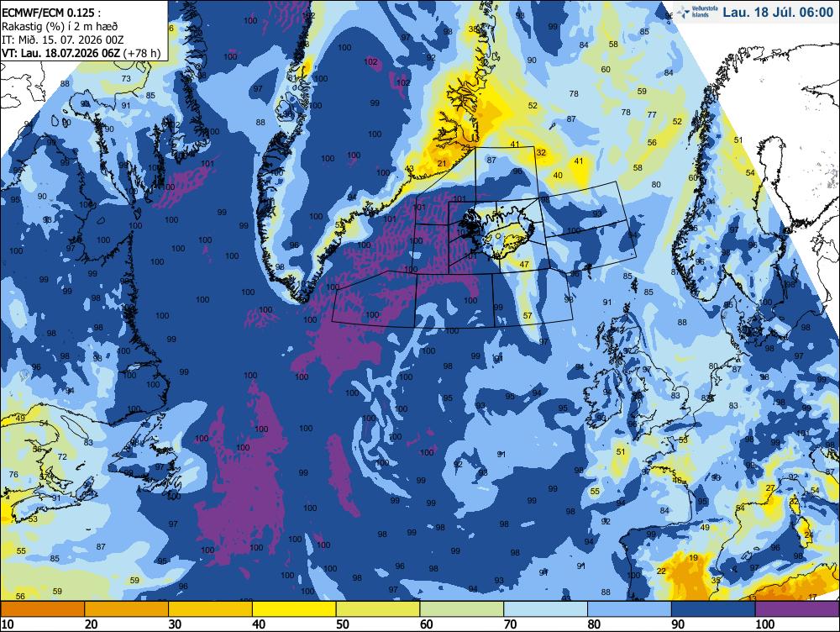840x632 pixels.
Task: Select the medium blue 80–90 legend swatch
Action: click(629, 609)
